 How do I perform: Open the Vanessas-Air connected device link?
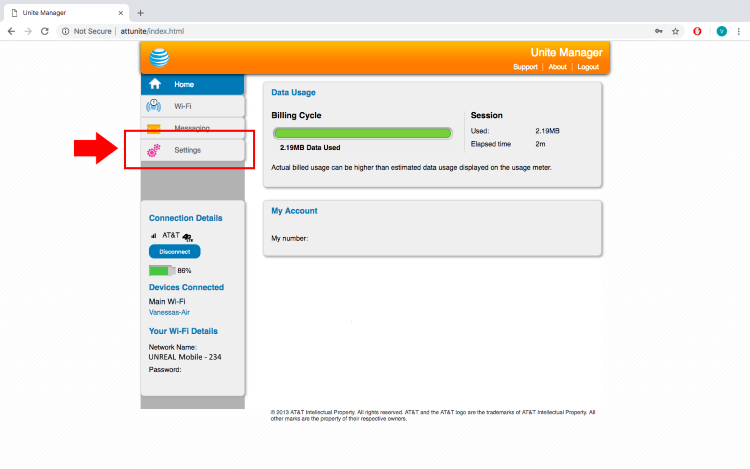pos(169,312)
